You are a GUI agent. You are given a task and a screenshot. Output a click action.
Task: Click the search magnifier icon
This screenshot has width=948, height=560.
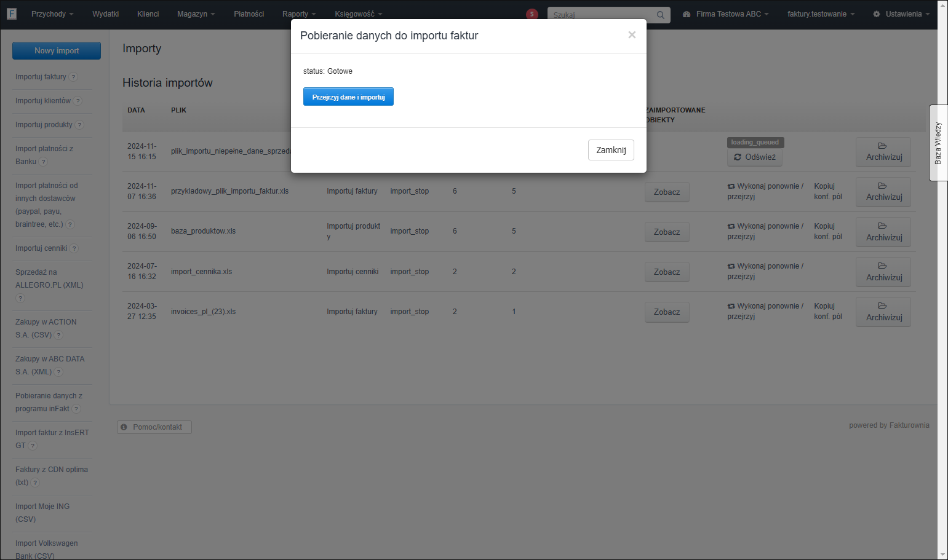[x=660, y=15]
